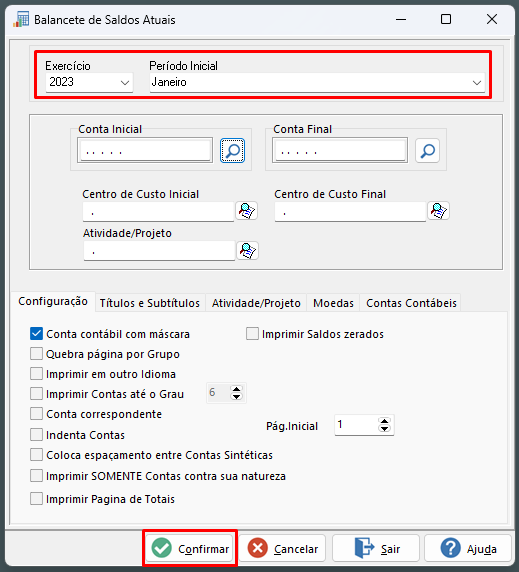Open Ajuda help button
Viewport: 519px width, 572px height.
468,548
